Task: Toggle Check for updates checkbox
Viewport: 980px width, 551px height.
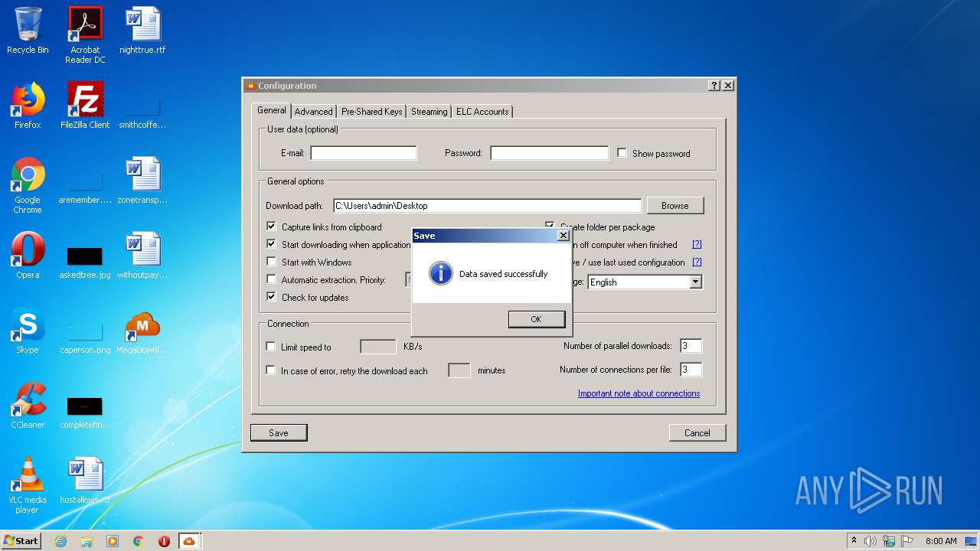Action: [271, 297]
